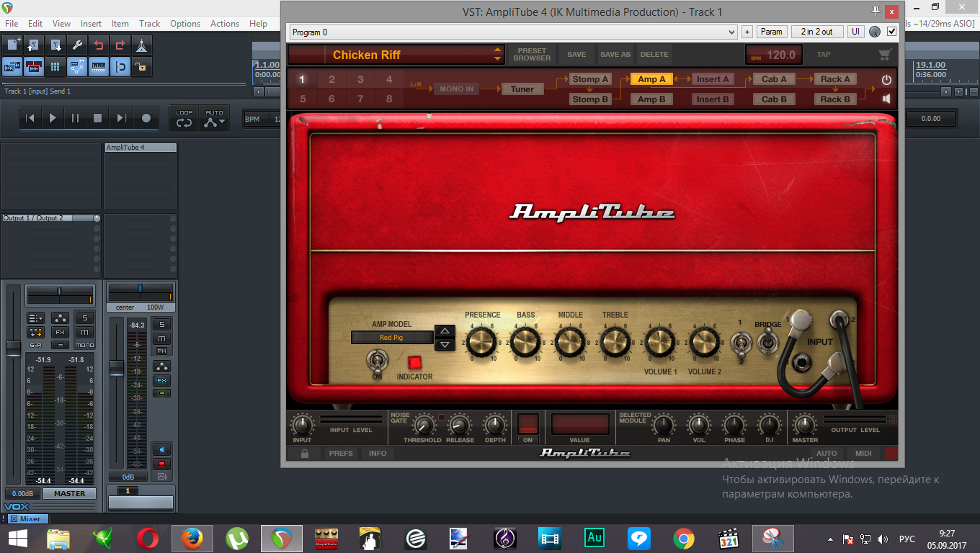Toggle the LOOP repeat button
The width and height of the screenshot is (980, 553).
184,119
